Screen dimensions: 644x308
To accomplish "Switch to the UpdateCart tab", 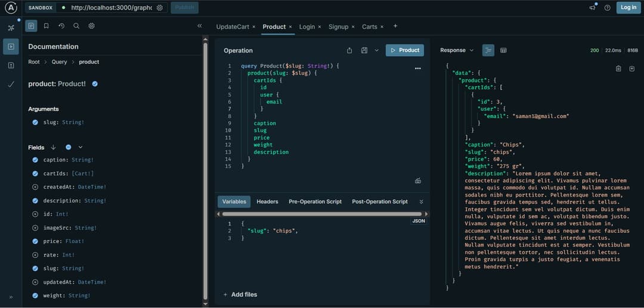I will point(233,27).
